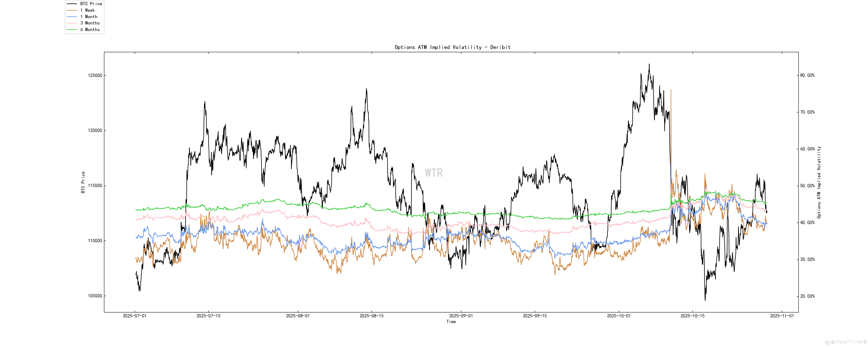Click the 80.00% volatility tick label
Viewport: 868px width, 347px height.
point(807,75)
